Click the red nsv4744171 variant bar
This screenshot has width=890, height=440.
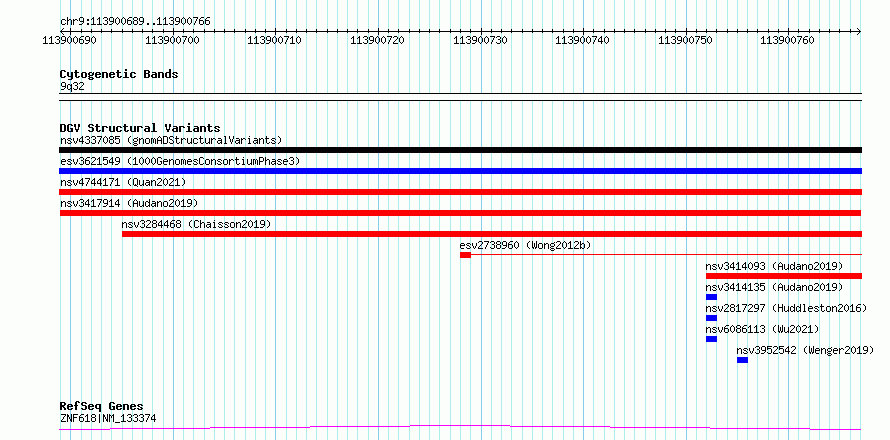460,192
